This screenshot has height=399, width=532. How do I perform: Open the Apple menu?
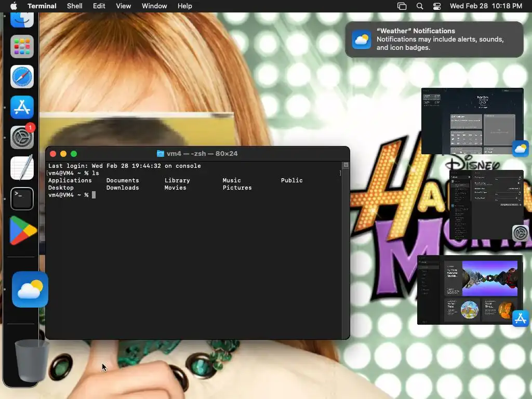coord(14,6)
